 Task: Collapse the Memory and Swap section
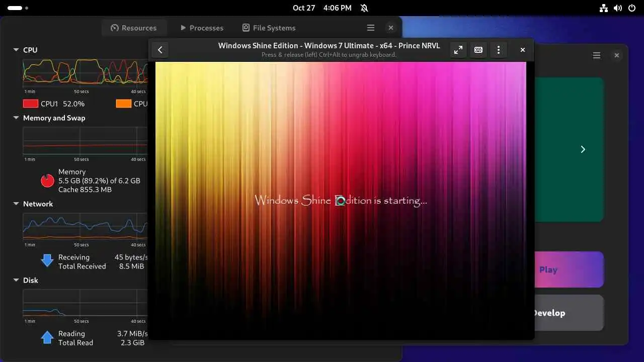coord(16,118)
